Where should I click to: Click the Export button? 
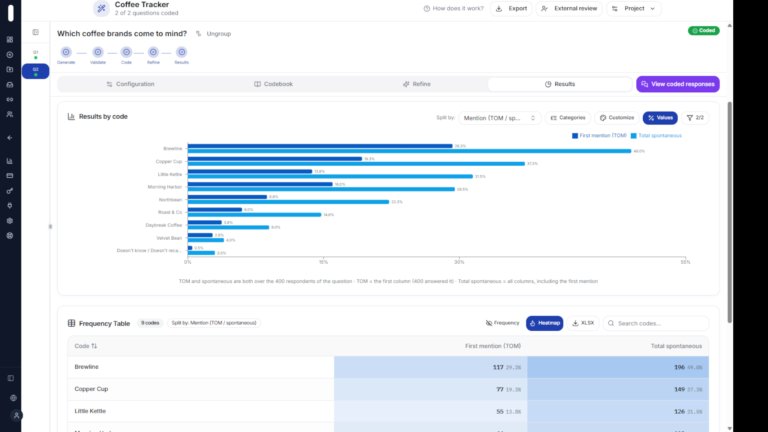tap(511, 9)
